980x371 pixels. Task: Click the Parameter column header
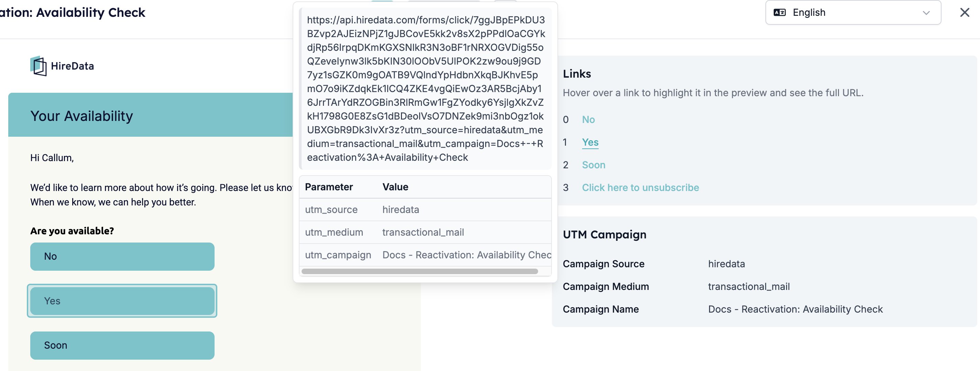point(329,187)
